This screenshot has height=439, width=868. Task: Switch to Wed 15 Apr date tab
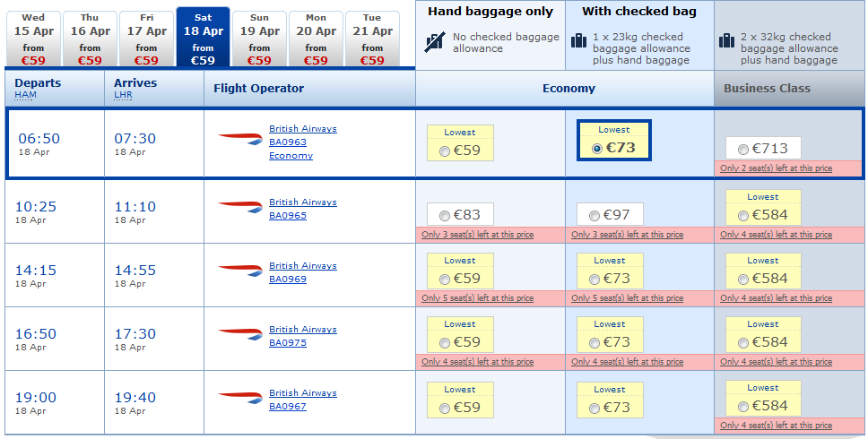[32, 39]
